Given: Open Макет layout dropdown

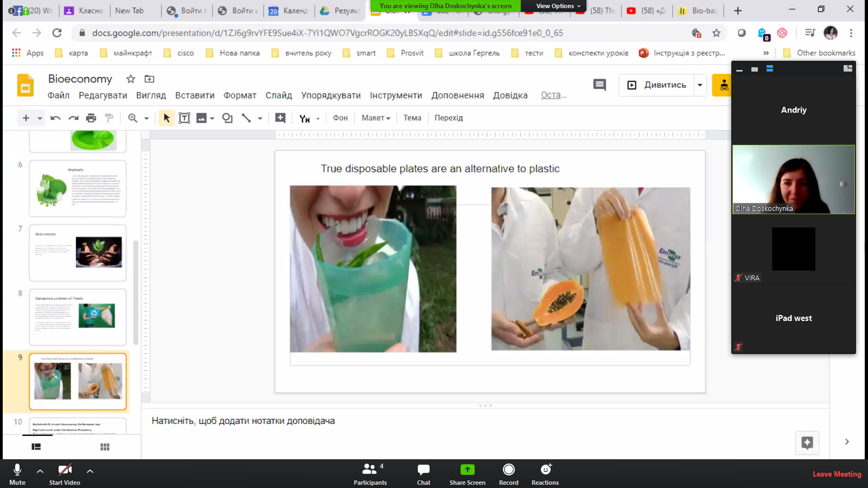Looking at the screenshot, I should point(376,118).
